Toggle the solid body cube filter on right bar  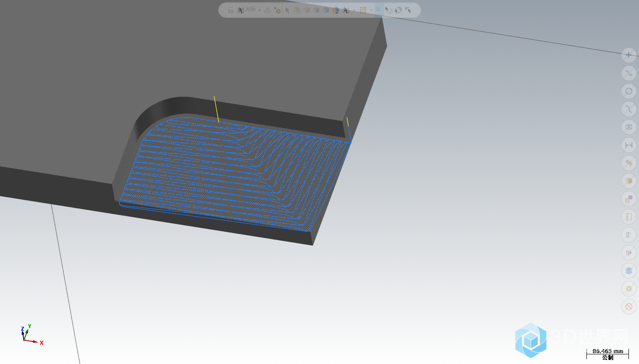tap(629, 180)
